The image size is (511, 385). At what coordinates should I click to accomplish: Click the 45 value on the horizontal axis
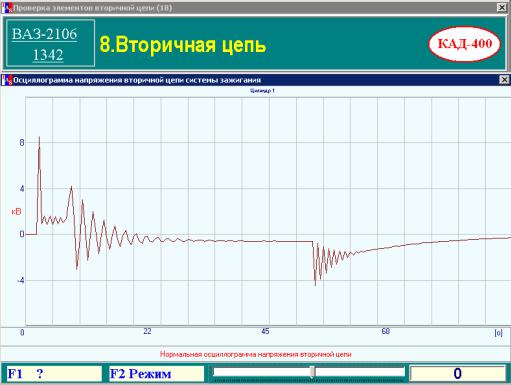[x=265, y=331]
